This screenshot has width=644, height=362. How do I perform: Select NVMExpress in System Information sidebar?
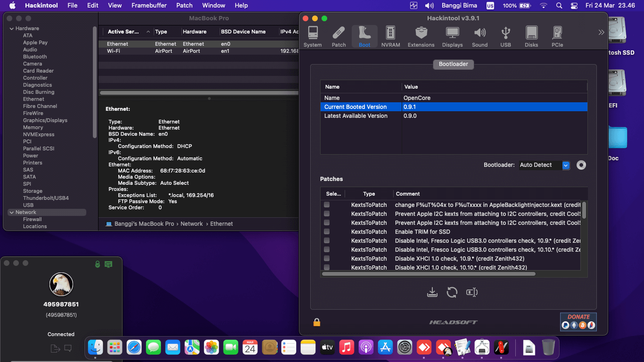coord(39,134)
